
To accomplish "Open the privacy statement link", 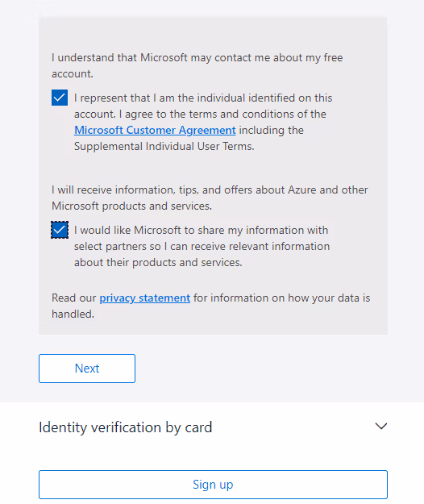I will coord(145,298).
